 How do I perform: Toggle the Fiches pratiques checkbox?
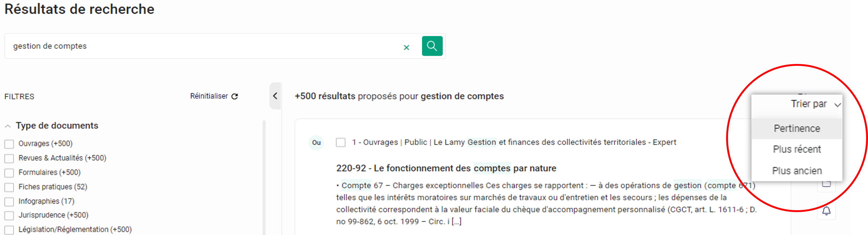(x=9, y=187)
